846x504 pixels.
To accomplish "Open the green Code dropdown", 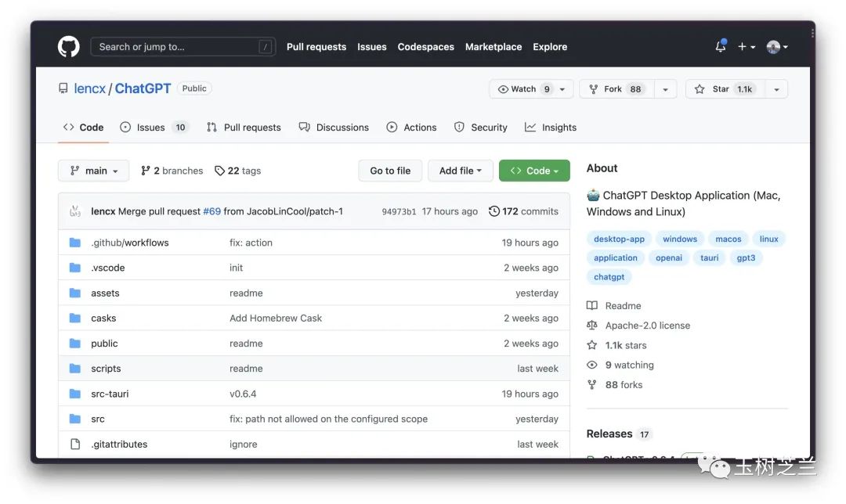I will click(534, 171).
